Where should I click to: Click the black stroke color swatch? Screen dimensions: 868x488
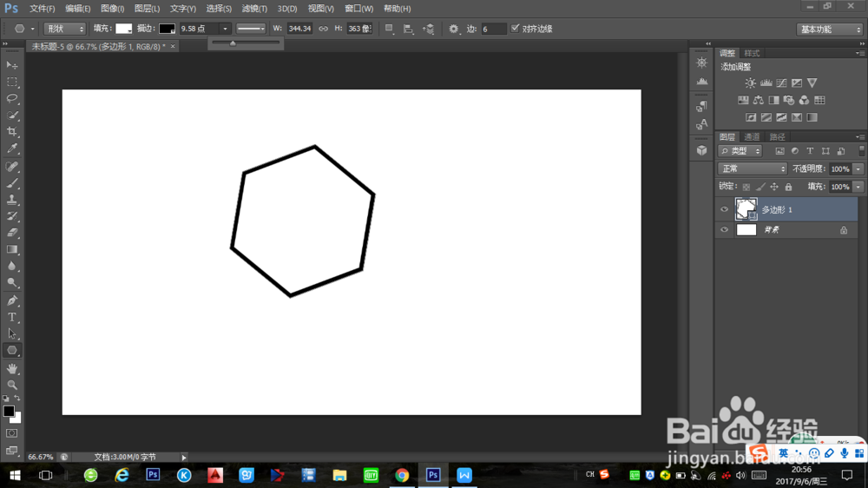pos(167,29)
